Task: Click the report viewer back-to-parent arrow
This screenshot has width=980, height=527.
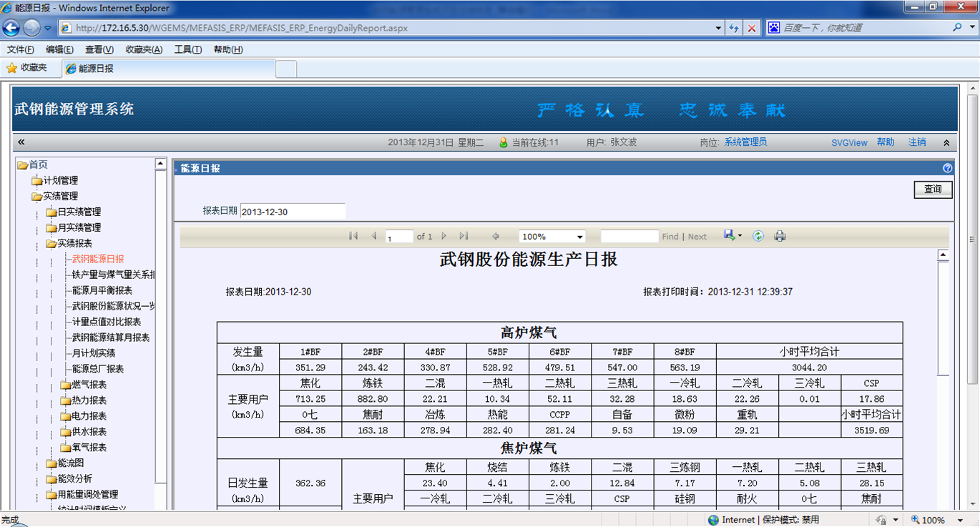Action: point(495,236)
